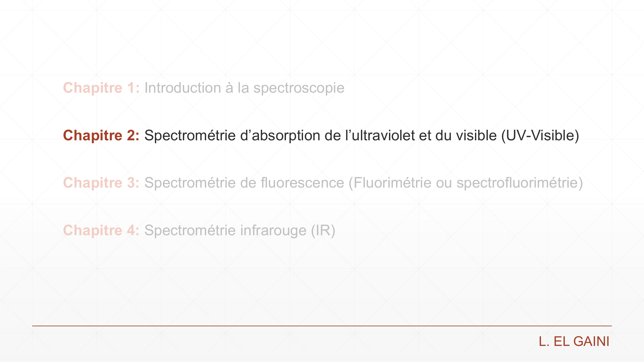
Task: Click the faded "Chapitre 4:" label
Action: coord(101,230)
